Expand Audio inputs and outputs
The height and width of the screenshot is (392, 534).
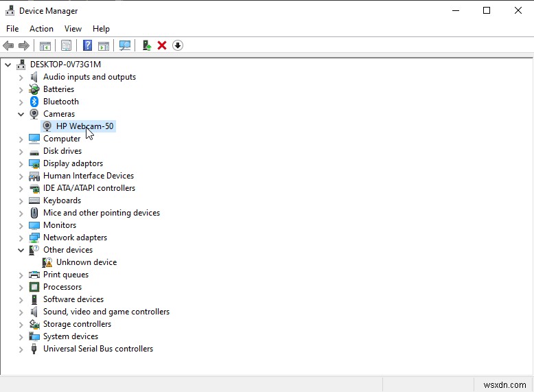(x=21, y=78)
